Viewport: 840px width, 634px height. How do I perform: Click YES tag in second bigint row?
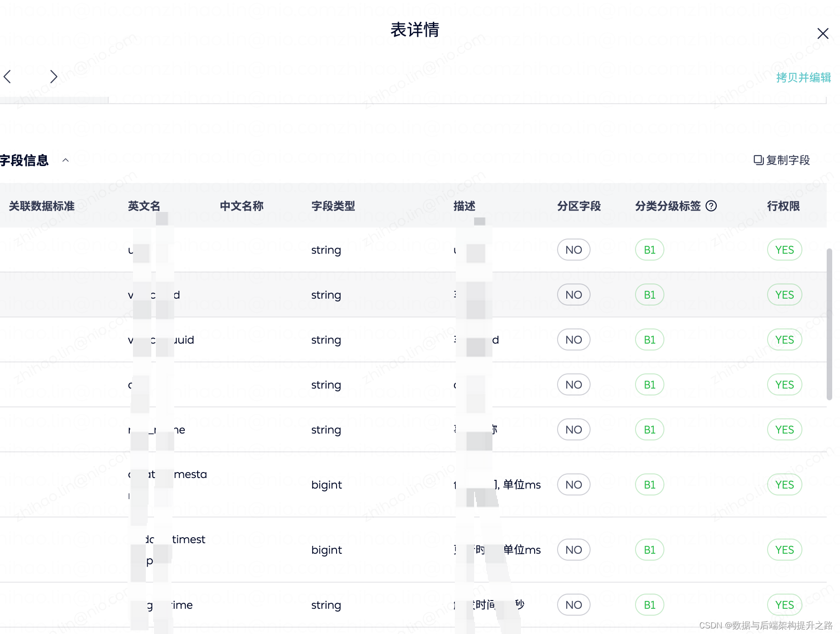pyautogui.click(x=785, y=550)
